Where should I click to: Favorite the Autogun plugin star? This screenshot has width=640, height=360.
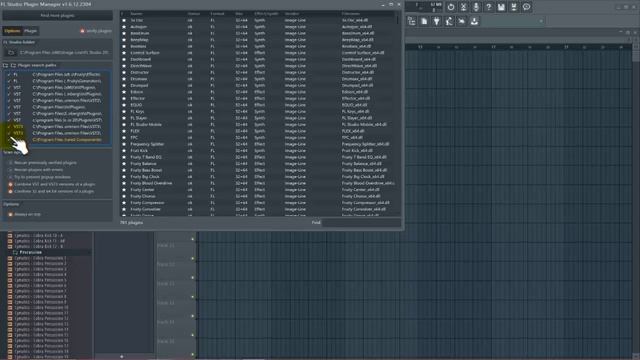[124, 27]
